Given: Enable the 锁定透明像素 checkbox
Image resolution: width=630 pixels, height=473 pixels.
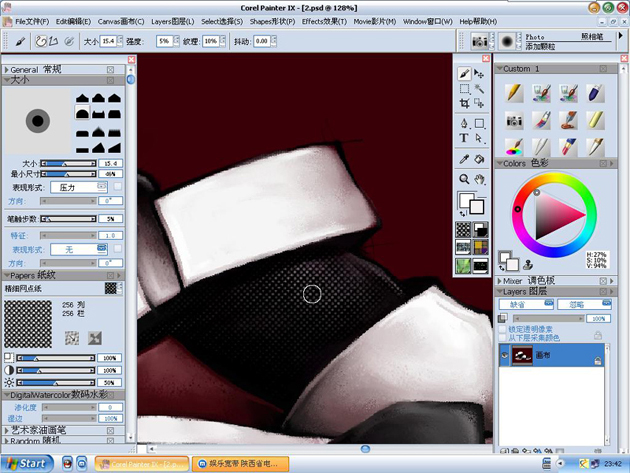Looking at the screenshot, I should [502, 329].
